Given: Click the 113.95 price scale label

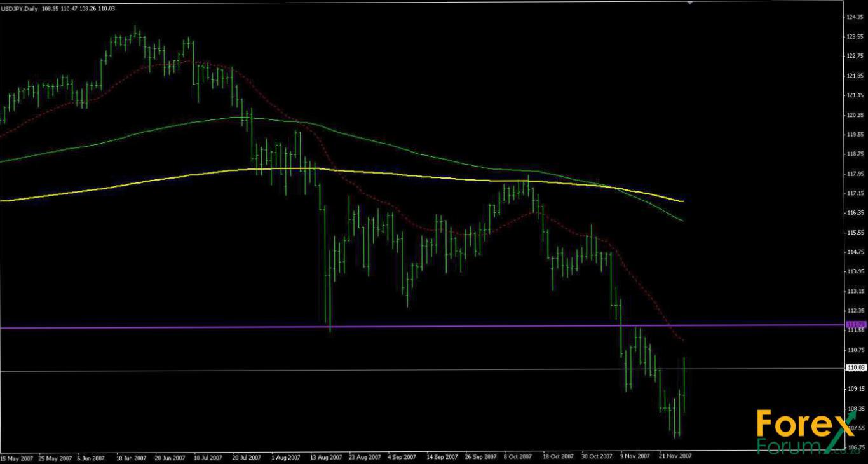Looking at the screenshot, I should (x=855, y=272).
